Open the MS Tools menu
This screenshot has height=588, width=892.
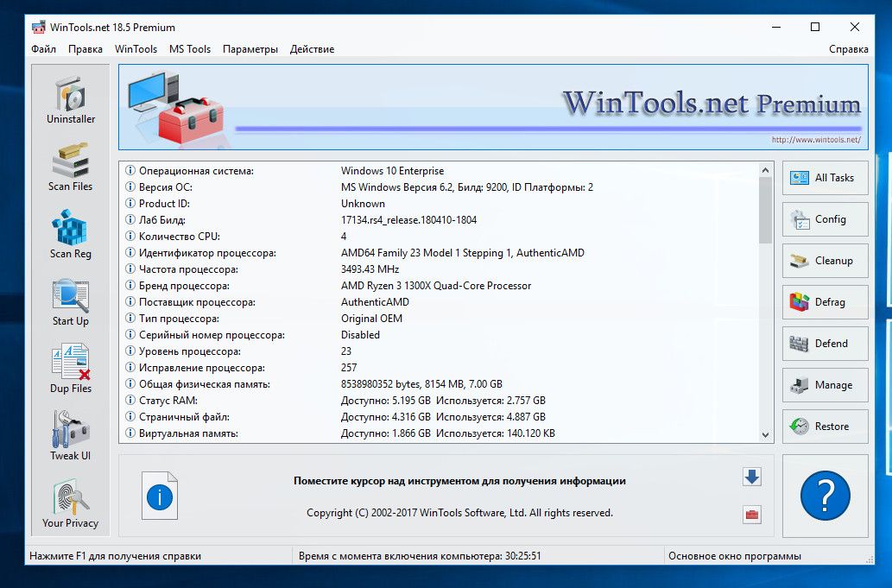(190, 49)
